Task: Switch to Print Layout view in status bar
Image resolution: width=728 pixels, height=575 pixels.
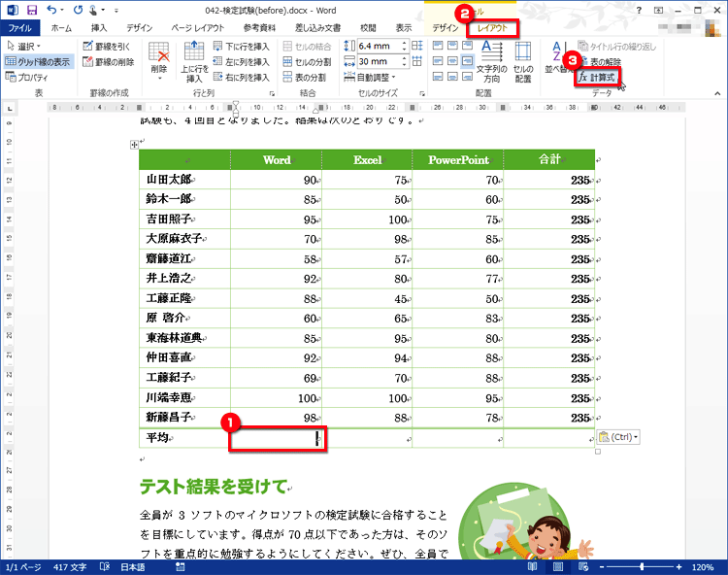Action: pos(557,566)
